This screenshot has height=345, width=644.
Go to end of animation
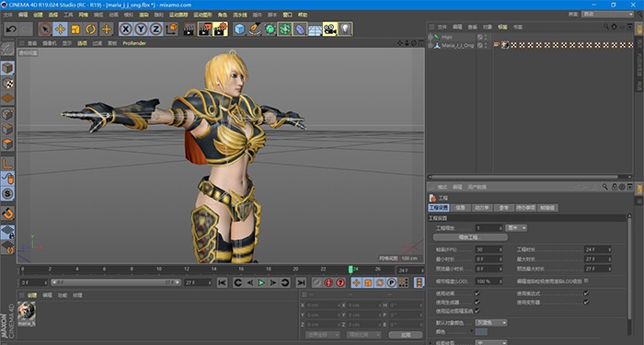[x=301, y=282]
